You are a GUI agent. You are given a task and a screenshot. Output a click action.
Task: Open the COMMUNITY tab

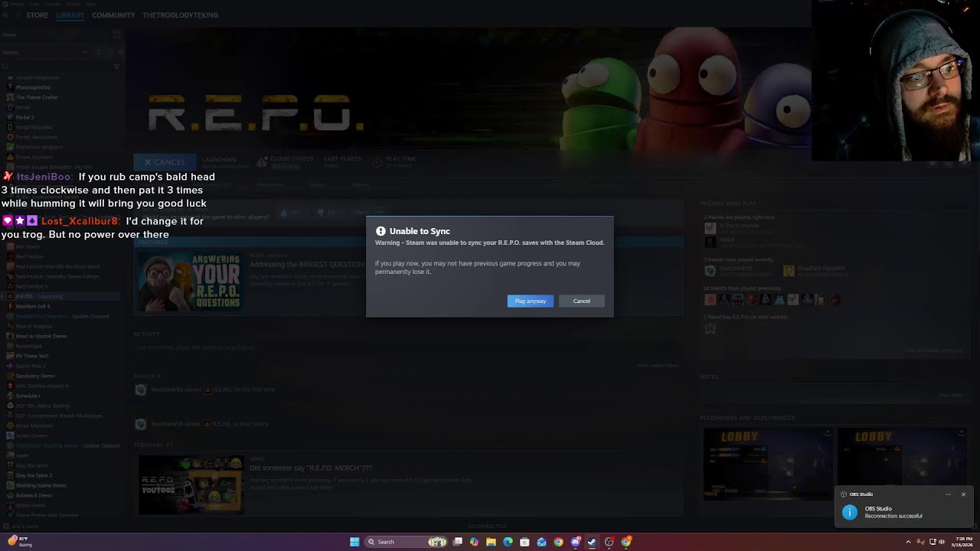click(x=113, y=15)
